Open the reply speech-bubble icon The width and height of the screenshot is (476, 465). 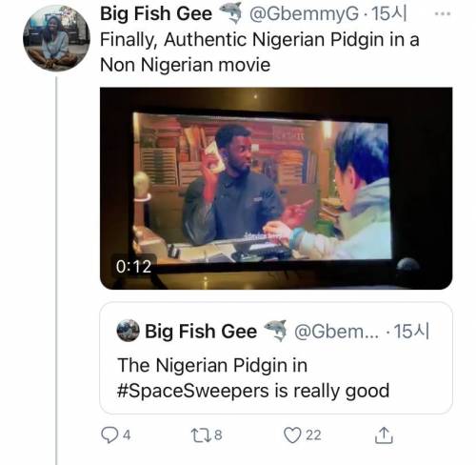click(109, 435)
